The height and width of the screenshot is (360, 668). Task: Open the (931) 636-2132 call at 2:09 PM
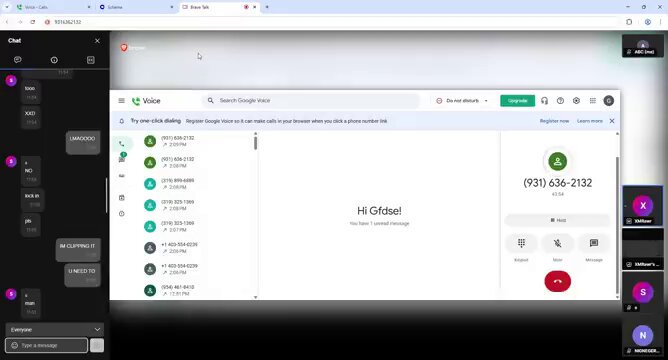[198, 141]
